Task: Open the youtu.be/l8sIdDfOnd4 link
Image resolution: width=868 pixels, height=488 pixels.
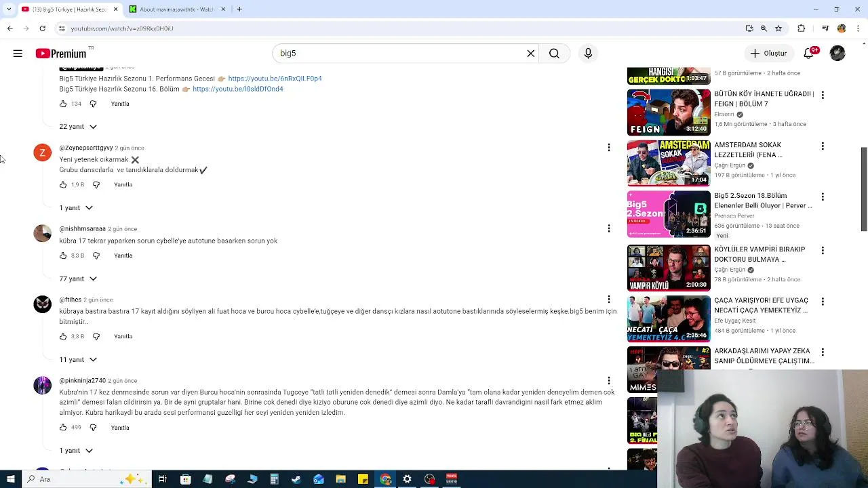Action: (238, 89)
